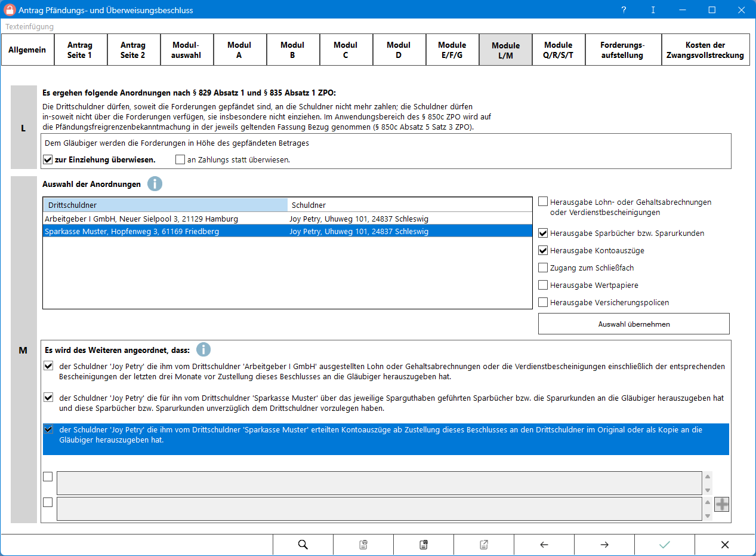
Task: Open the Modul B tab
Action: pyautogui.click(x=292, y=50)
